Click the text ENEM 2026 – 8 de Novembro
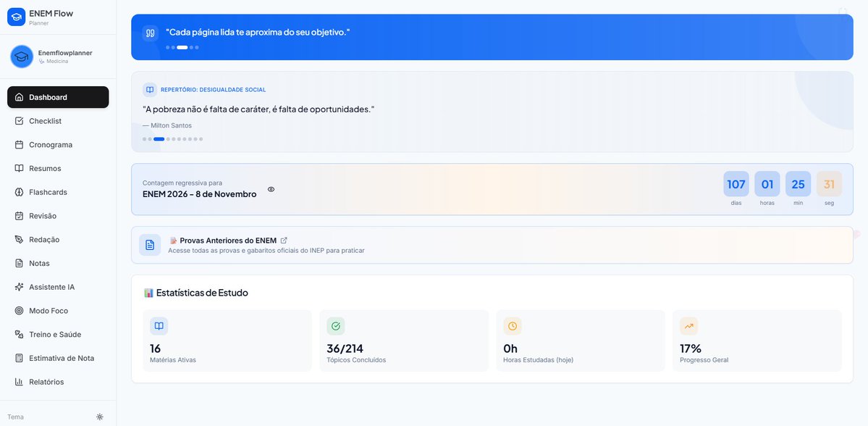This screenshot has width=868, height=426. 200,194
